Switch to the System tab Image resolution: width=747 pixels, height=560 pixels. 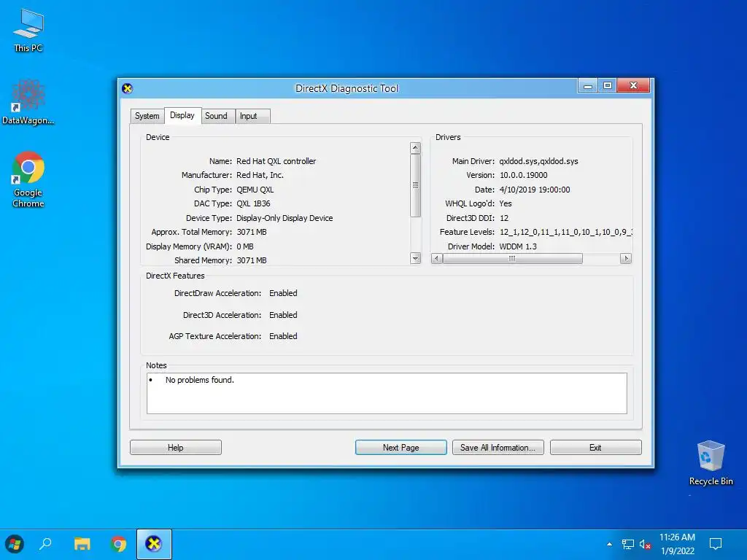tap(147, 116)
